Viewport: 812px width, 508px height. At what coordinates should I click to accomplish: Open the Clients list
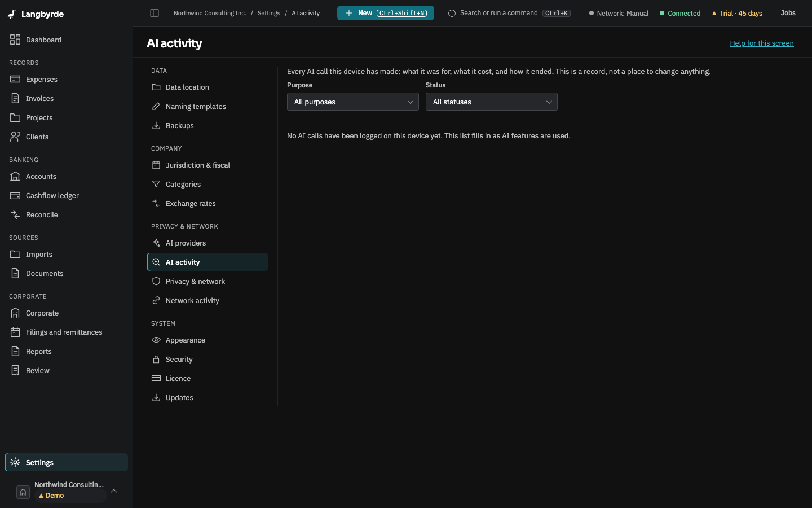(x=67, y=137)
